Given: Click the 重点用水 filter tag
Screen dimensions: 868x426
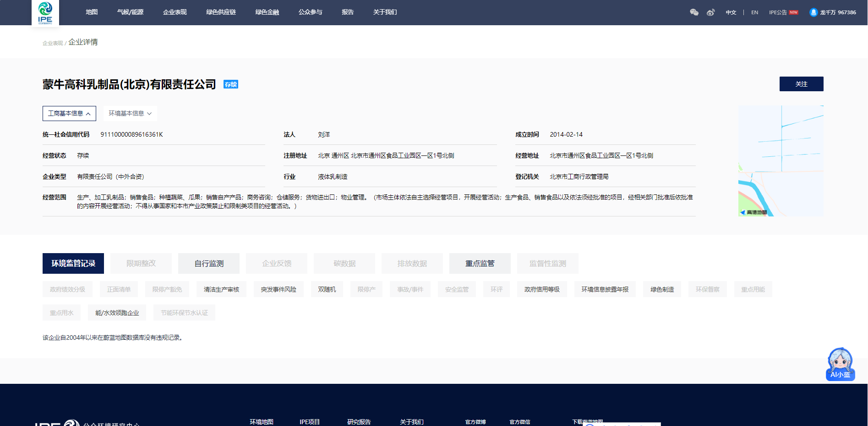Looking at the screenshot, I should (x=61, y=313).
